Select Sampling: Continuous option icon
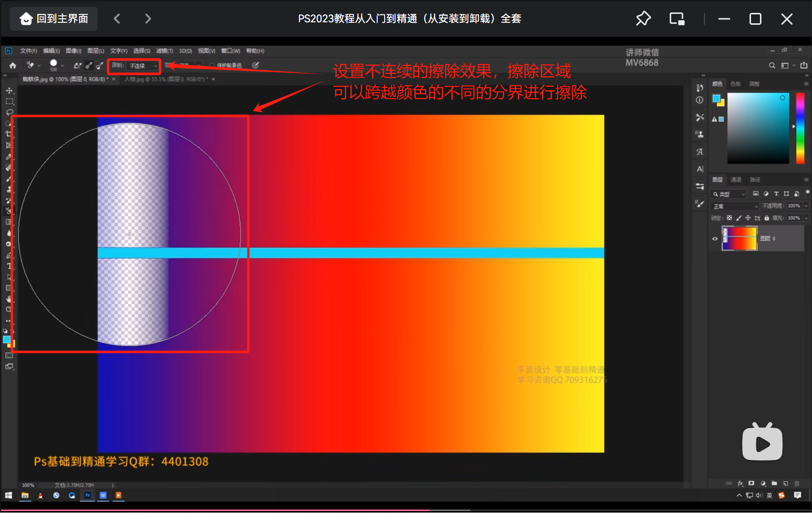Viewport: 812px width, 513px height. pyautogui.click(x=77, y=65)
